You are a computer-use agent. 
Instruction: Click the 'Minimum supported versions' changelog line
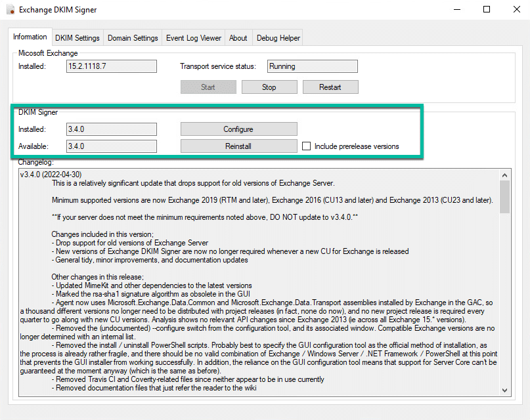(273, 200)
